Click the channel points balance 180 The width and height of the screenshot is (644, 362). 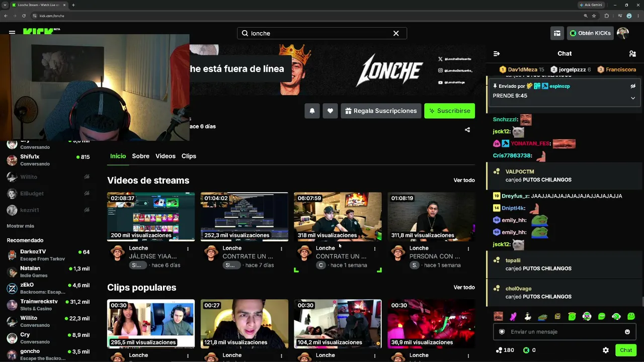tap(505, 350)
